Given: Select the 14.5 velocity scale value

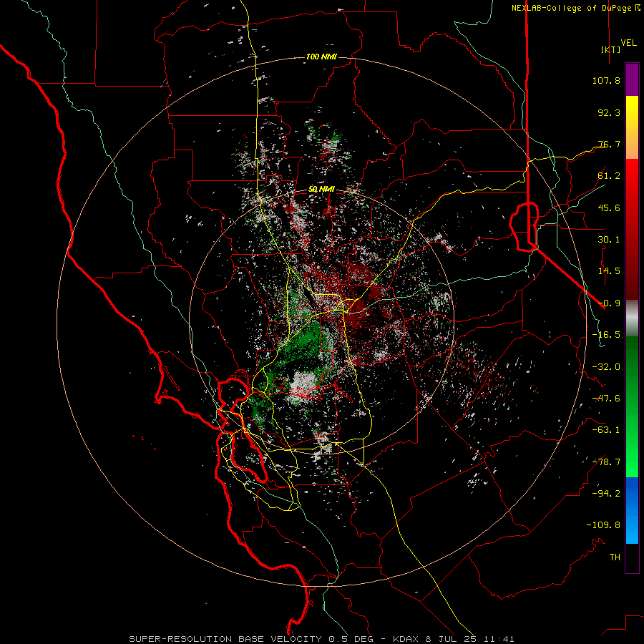Looking at the screenshot, I should pos(609,271).
